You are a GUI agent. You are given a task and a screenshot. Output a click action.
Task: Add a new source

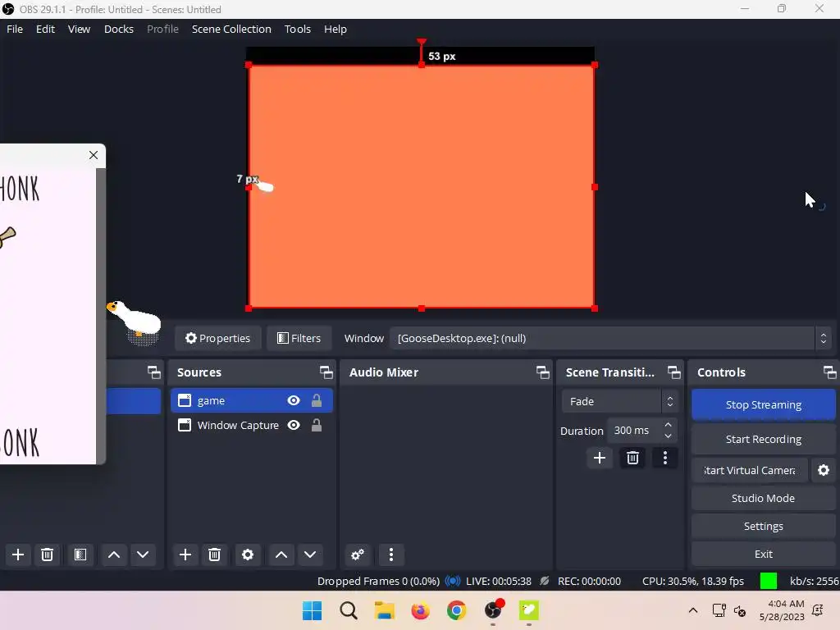[185, 555]
